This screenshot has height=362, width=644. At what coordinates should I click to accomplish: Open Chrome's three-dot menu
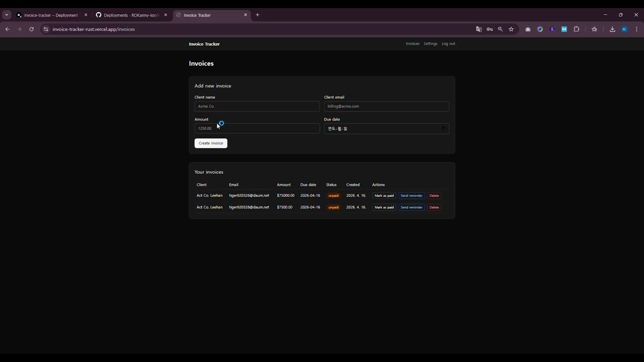pyautogui.click(x=636, y=29)
